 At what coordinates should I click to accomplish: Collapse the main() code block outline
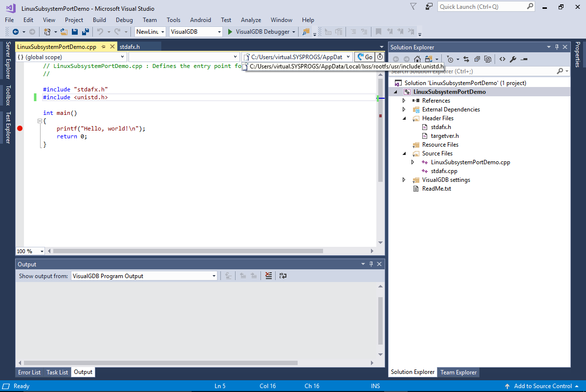(40, 121)
